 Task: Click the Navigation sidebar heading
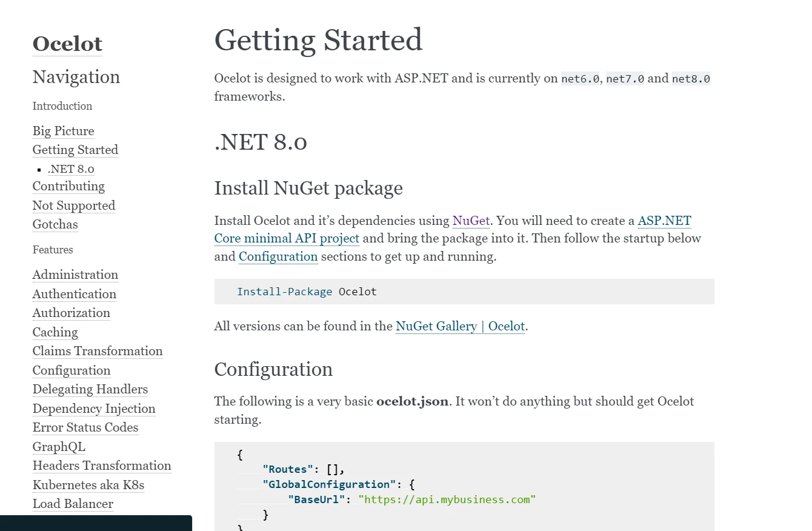tap(76, 77)
